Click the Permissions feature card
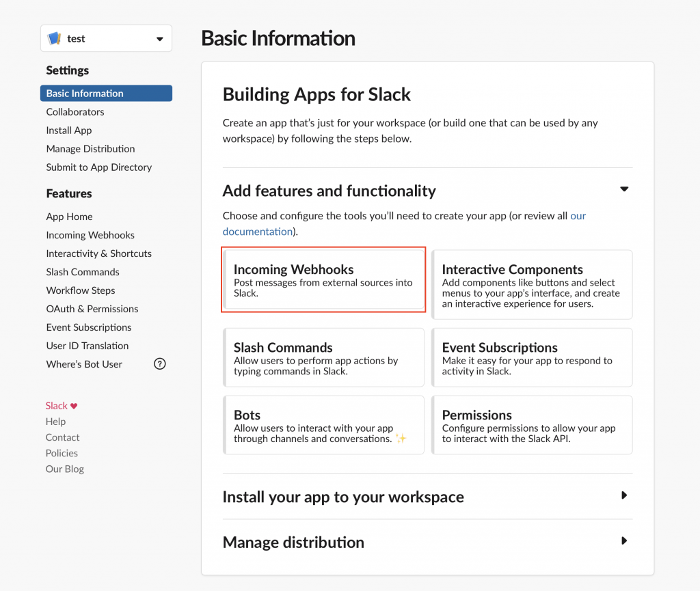Viewport: 700px width, 591px height. 532,425
